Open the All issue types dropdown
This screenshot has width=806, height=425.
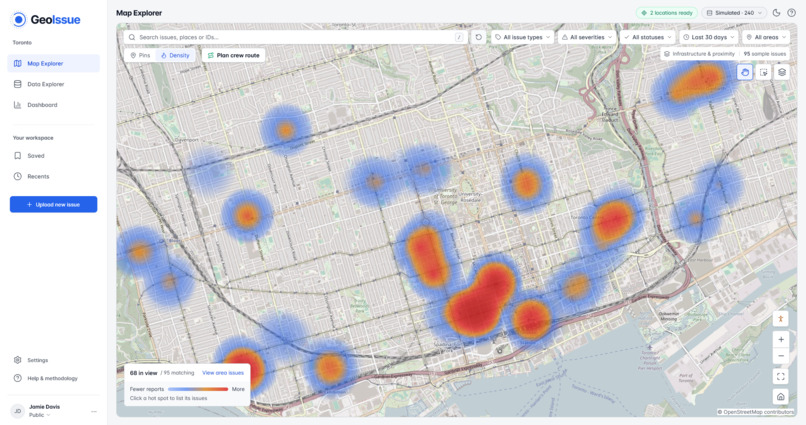[x=523, y=37]
